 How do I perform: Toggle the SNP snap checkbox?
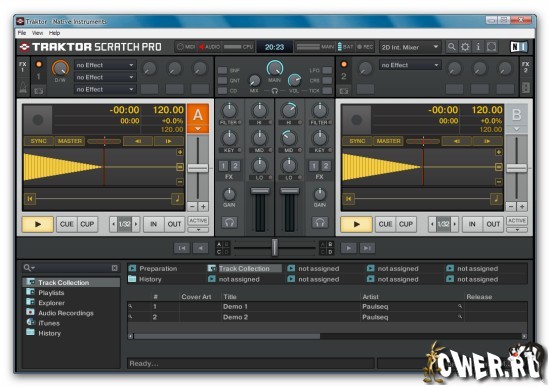coord(222,71)
